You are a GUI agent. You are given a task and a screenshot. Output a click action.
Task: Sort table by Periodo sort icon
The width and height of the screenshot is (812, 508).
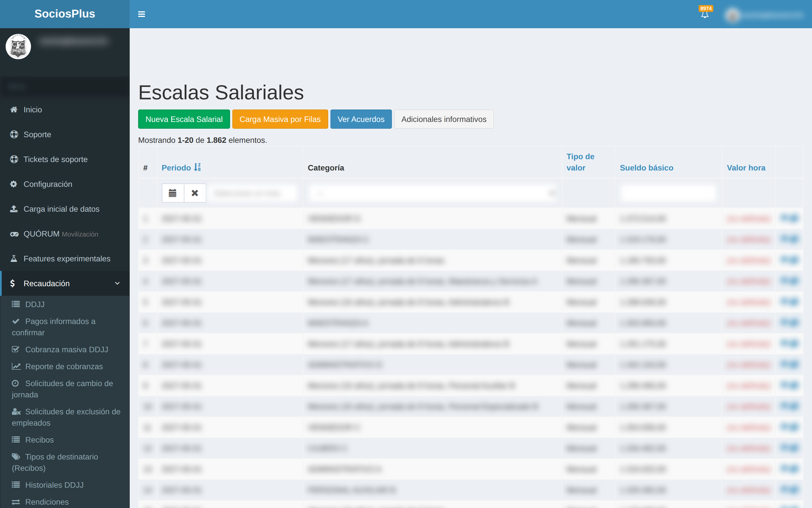click(197, 167)
